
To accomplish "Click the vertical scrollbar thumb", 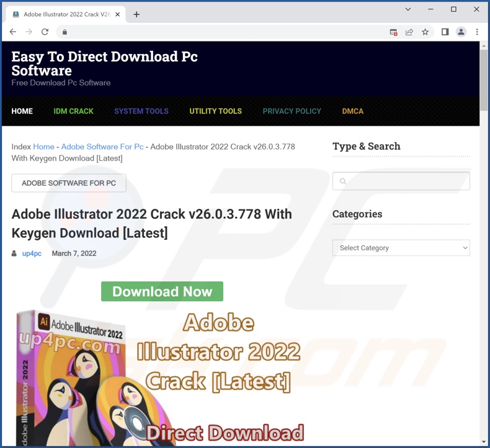I will (484, 80).
